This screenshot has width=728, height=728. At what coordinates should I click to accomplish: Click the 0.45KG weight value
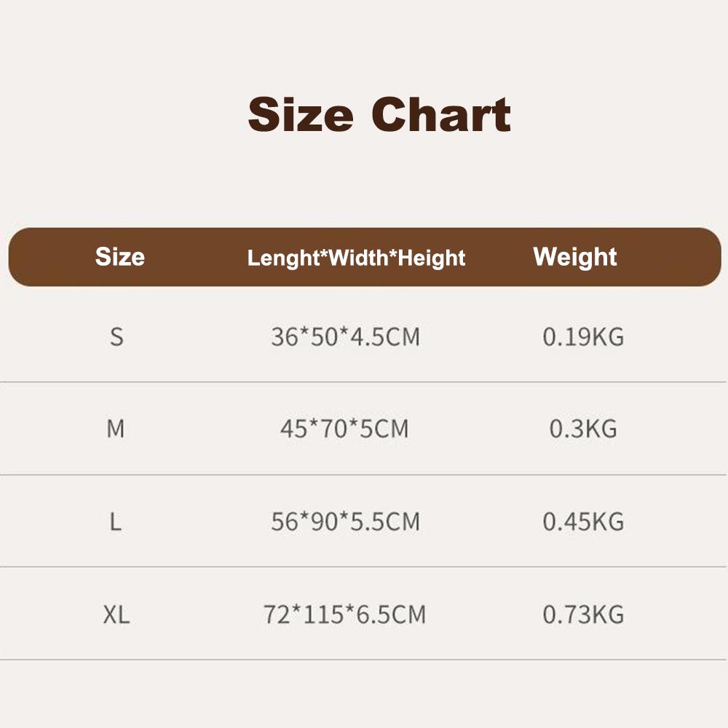[583, 521]
